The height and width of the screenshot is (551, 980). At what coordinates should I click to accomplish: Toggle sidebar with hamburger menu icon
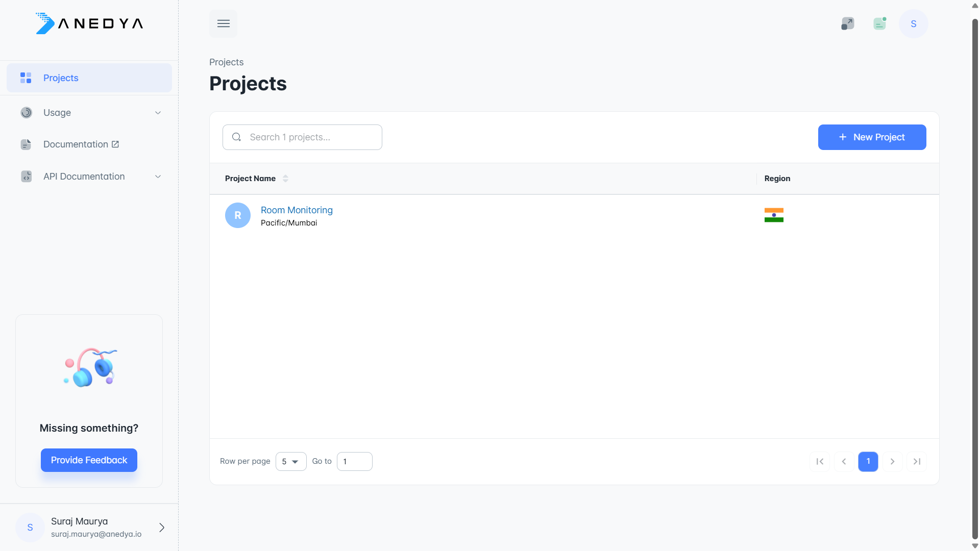[223, 23]
